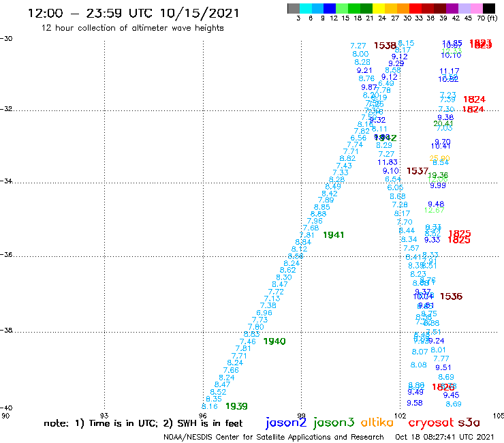Click the pure blue 9-12 ft swatch

pyautogui.click(x=330, y=9)
